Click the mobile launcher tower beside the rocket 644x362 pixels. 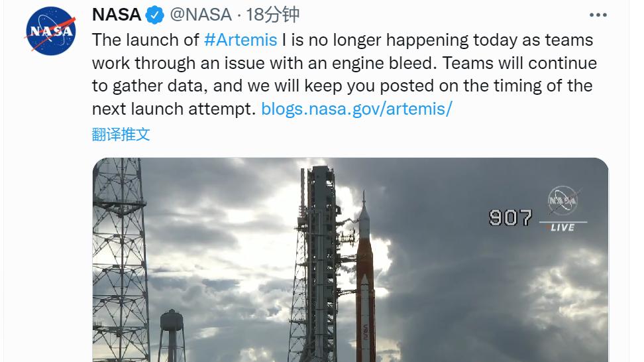click(x=318, y=264)
